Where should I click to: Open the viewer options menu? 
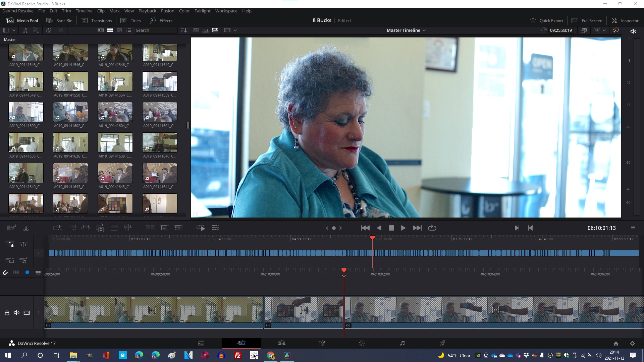point(633,228)
